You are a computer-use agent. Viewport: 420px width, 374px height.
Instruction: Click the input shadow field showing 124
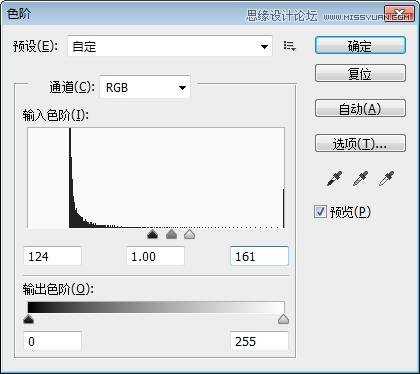(x=52, y=256)
